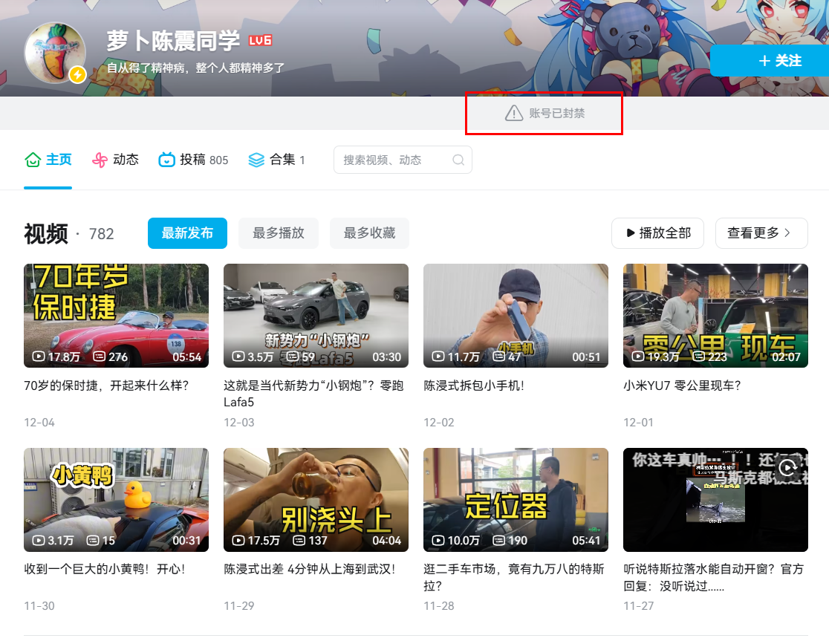
Task: Click the 搜索视频、动态 search field
Action: [x=392, y=160]
